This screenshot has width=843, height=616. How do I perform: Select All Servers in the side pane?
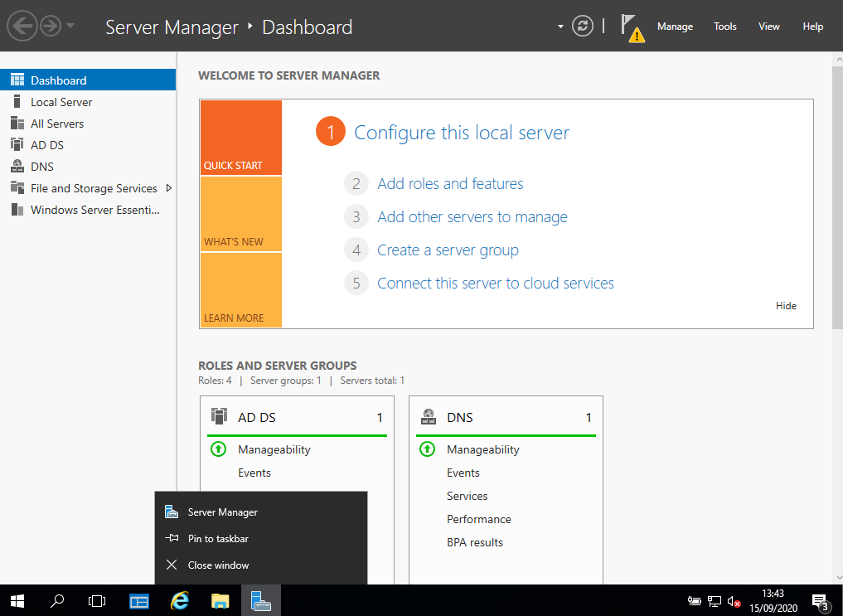pos(88,123)
